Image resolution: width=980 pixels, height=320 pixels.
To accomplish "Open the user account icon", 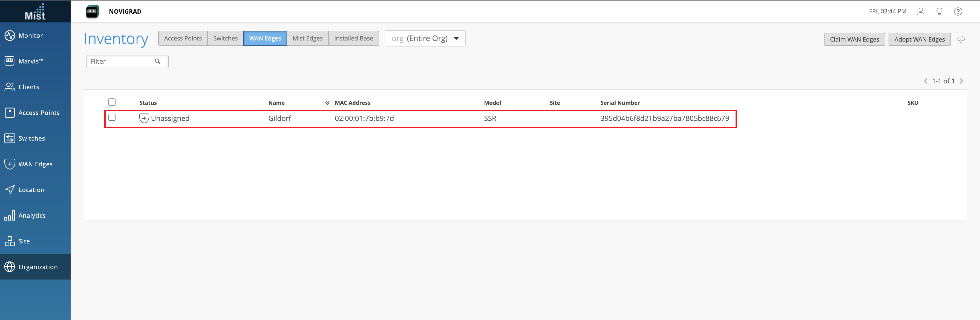I will pos(920,11).
